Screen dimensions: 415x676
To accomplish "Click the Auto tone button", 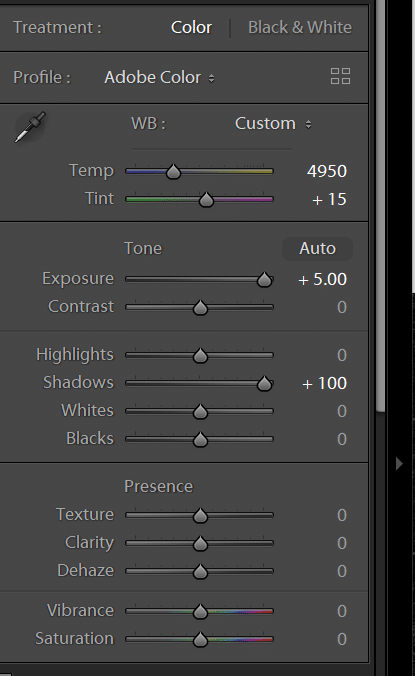I will (317, 249).
